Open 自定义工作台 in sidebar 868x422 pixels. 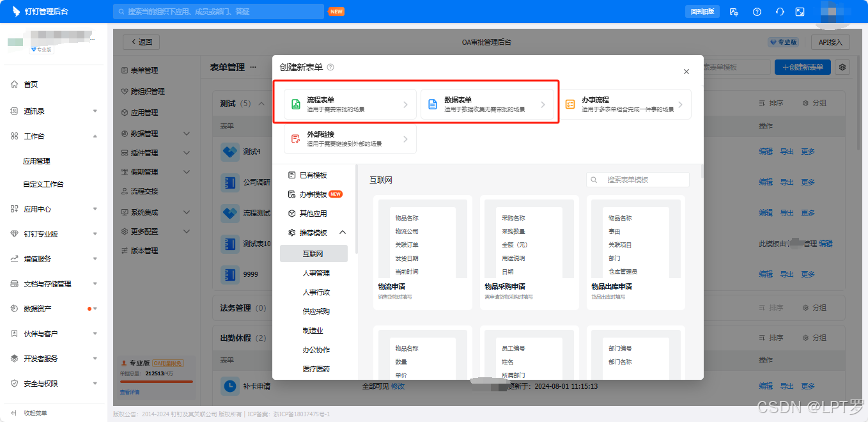(x=43, y=184)
